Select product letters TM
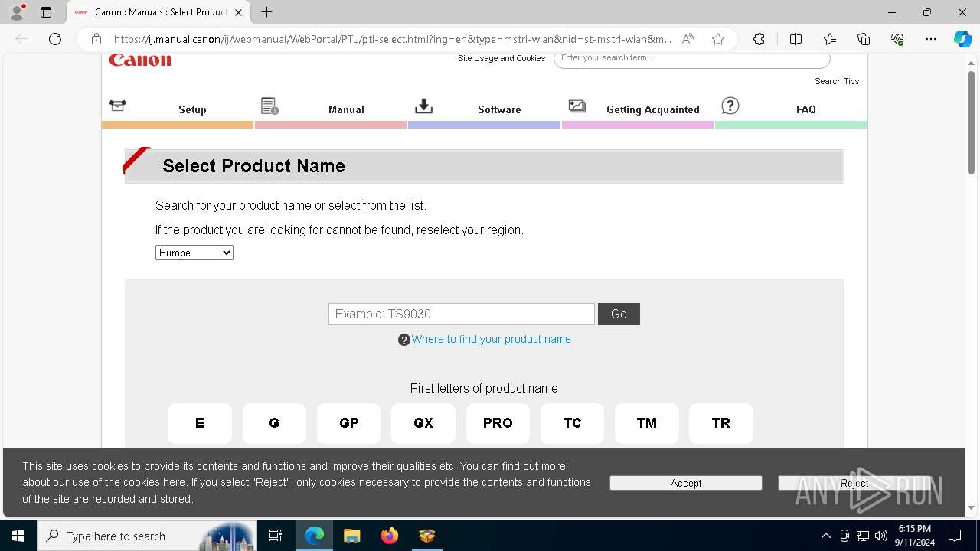 click(647, 423)
